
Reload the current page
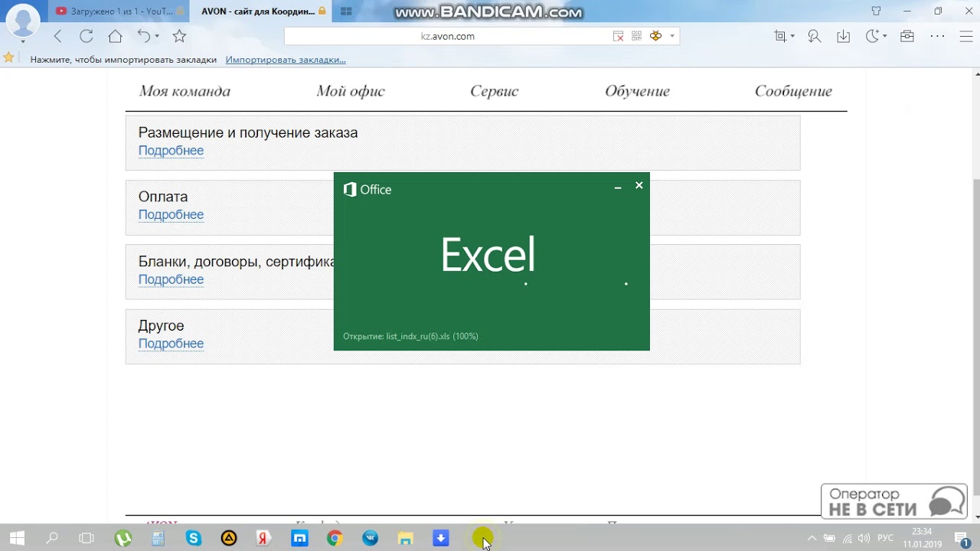tap(87, 36)
